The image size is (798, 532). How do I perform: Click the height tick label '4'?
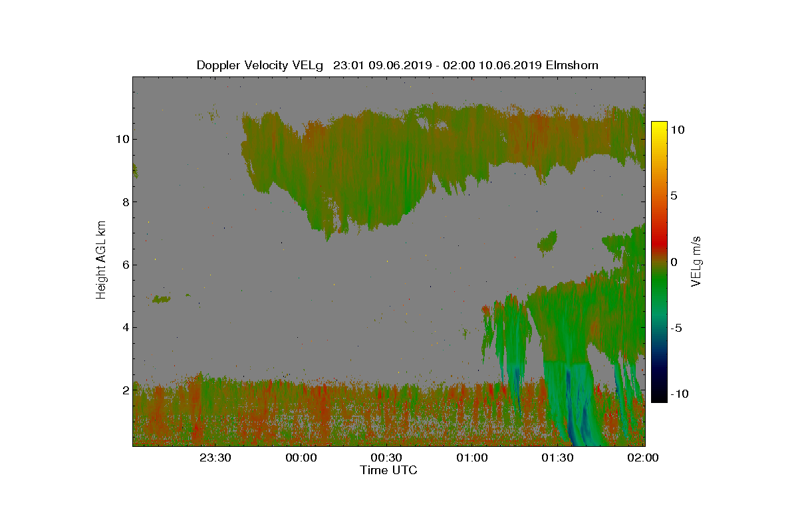tap(125, 327)
